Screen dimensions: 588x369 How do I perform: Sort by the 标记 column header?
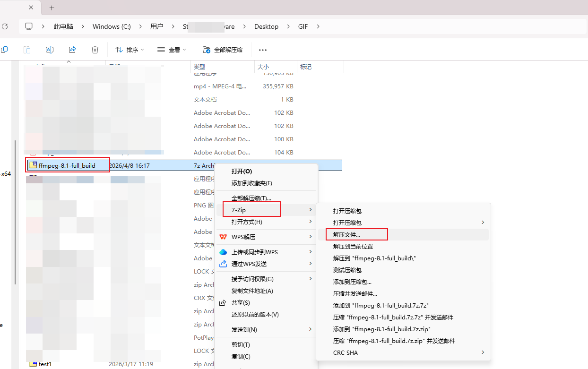pos(320,67)
